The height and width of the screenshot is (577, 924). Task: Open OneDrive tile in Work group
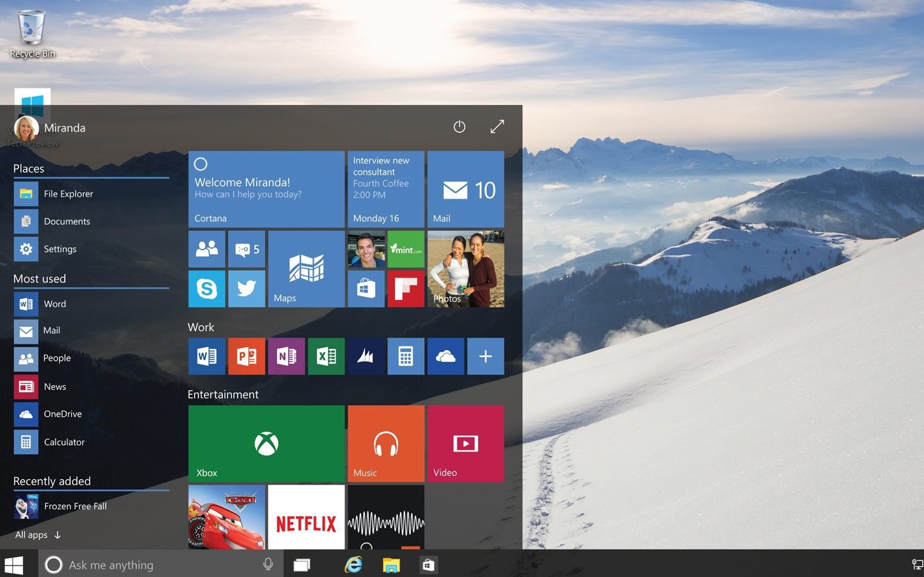point(446,356)
